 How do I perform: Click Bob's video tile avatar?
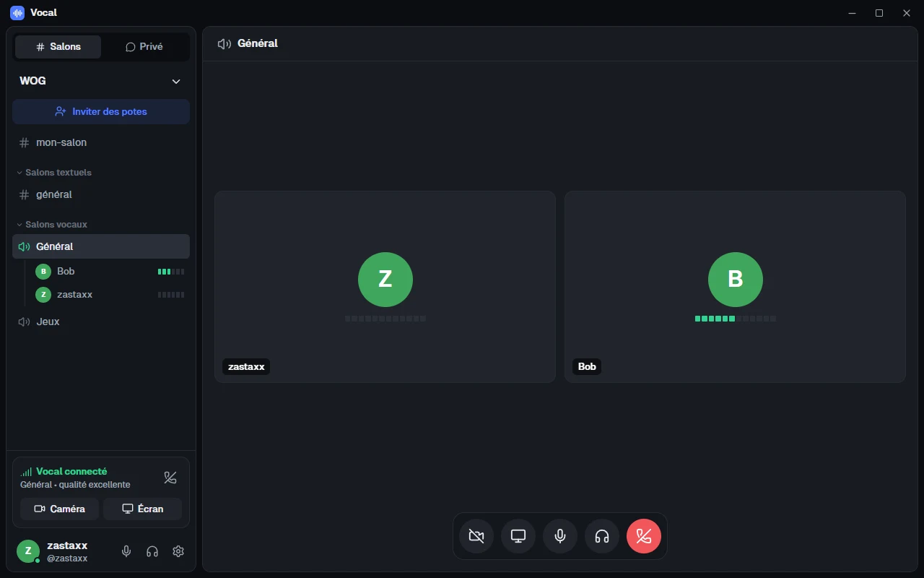736,280
